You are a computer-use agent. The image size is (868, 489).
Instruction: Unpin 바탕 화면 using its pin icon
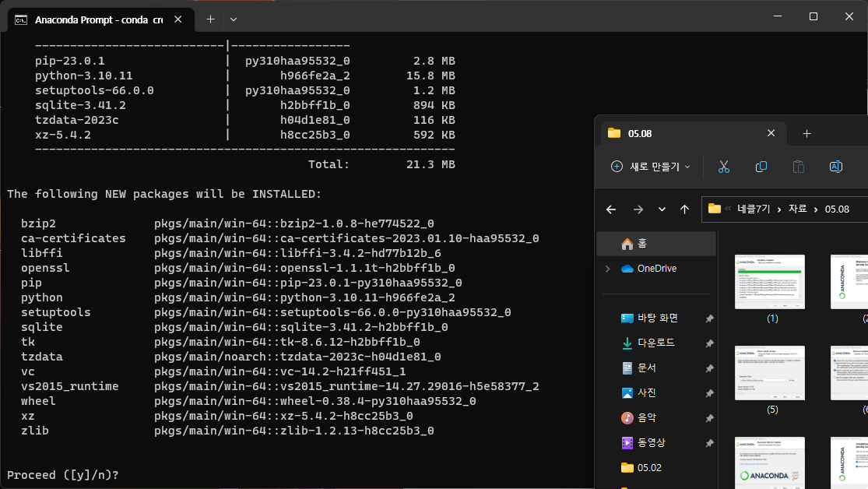[709, 318]
